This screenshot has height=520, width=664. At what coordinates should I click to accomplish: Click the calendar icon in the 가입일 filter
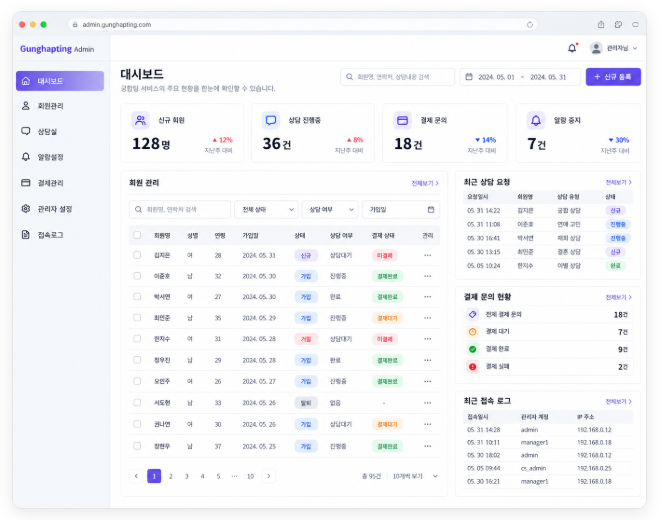point(431,209)
